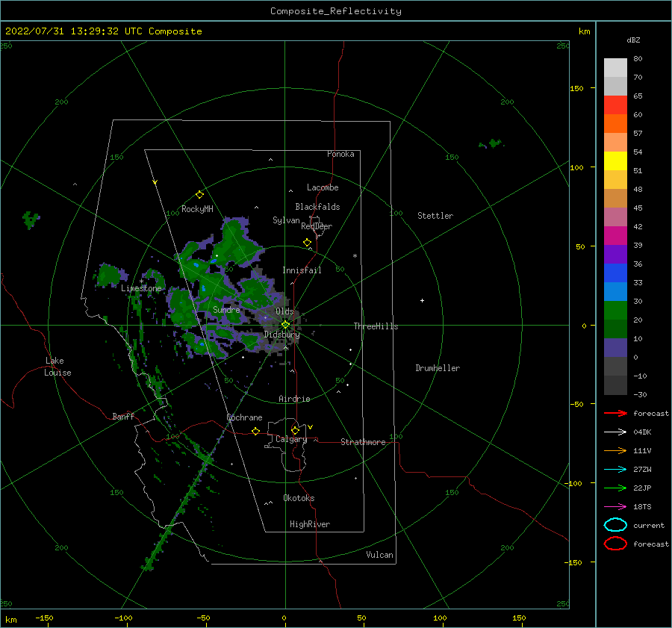Screen dimensions: 672x628
Task: Click the yellow diamond marker near RockyMH
Action: point(199,195)
